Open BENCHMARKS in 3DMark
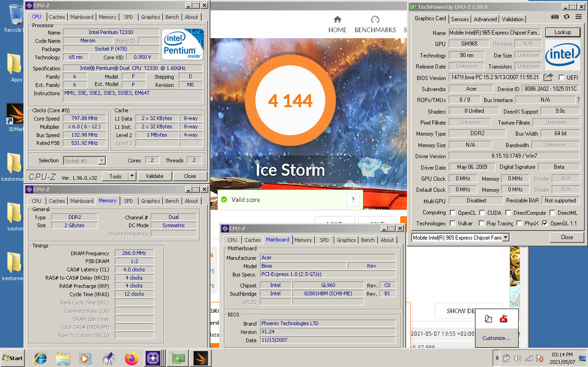 pyautogui.click(x=375, y=25)
